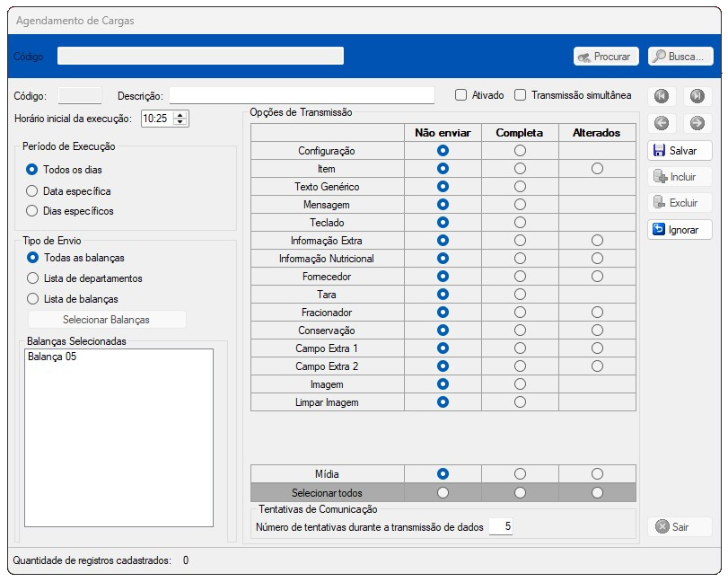Select all as Alterados
The image size is (728, 582).
pos(597,492)
